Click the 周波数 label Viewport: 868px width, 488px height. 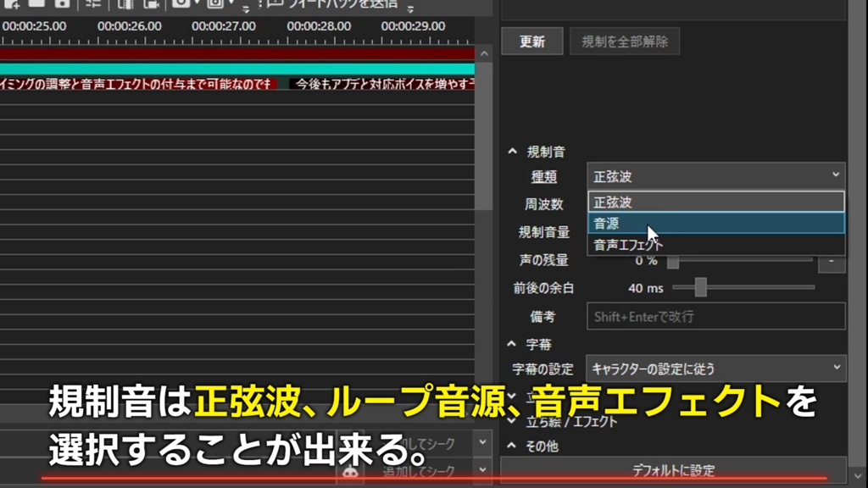pos(543,204)
